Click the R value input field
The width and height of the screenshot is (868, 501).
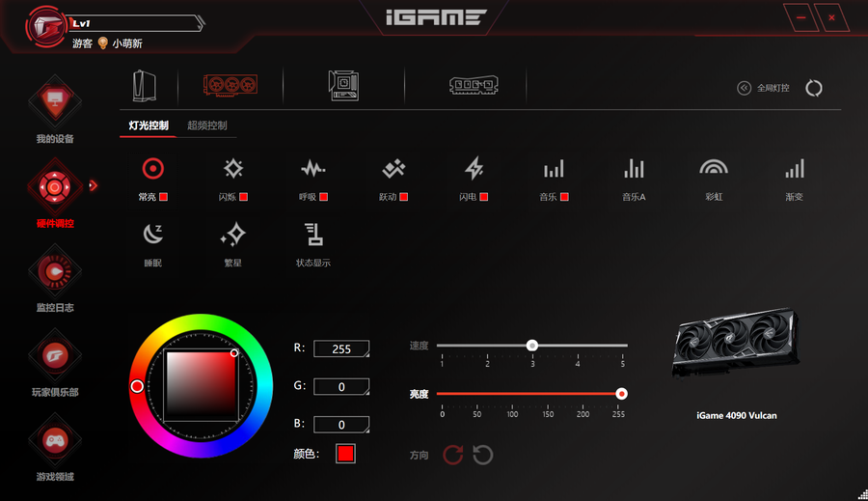341,349
